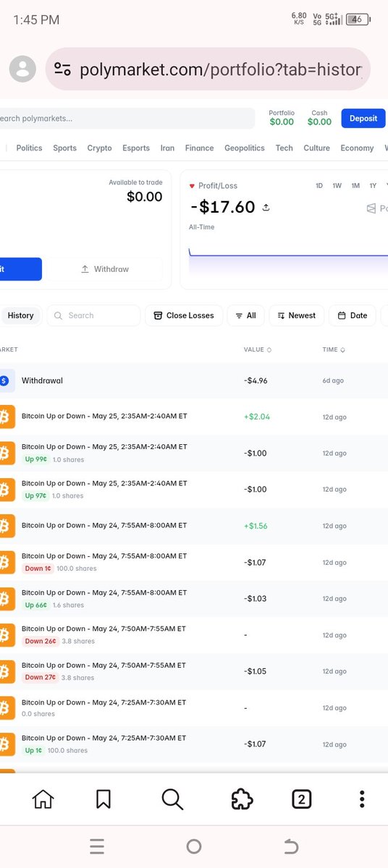Click the 0.0 shares row title
This screenshot has width=388, height=868.
[x=104, y=702]
